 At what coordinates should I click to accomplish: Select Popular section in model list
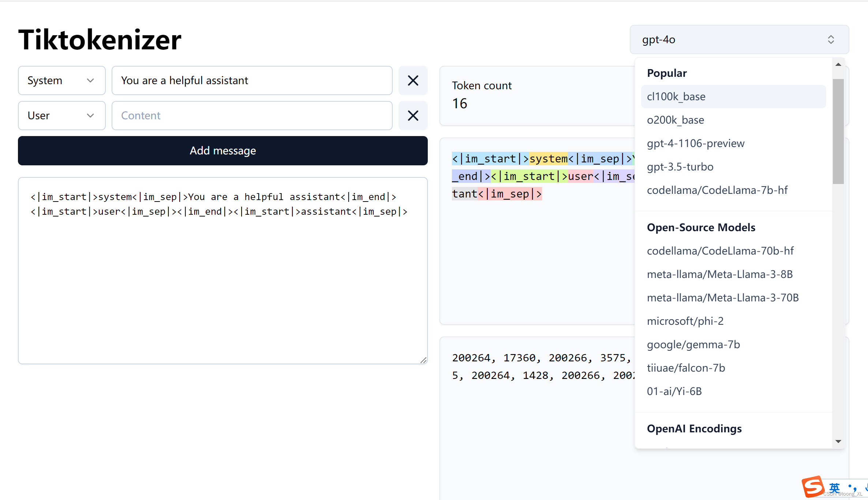click(665, 72)
